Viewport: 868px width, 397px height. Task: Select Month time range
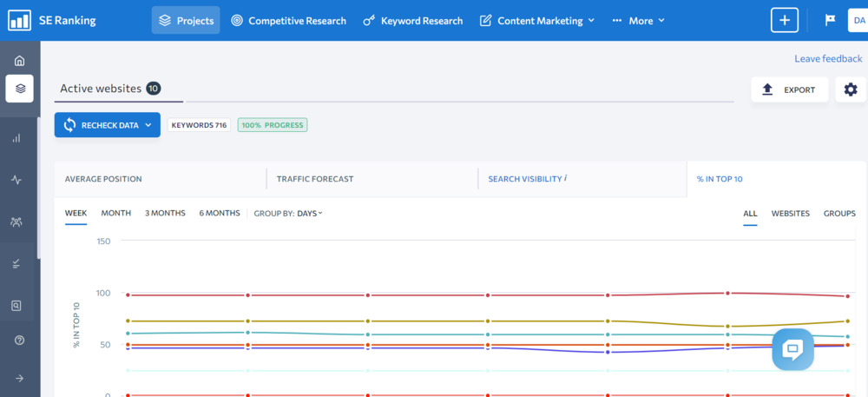tap(115, 213)
